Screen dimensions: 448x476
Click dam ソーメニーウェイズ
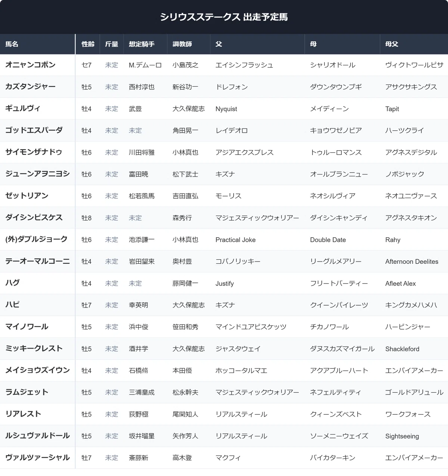click(x=339, y=436)
